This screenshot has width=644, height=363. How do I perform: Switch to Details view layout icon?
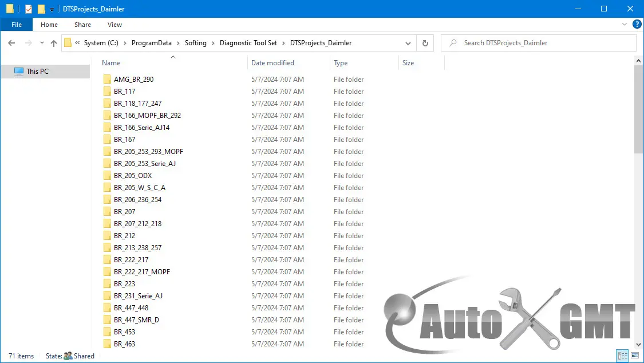click(x=623, y=356)
